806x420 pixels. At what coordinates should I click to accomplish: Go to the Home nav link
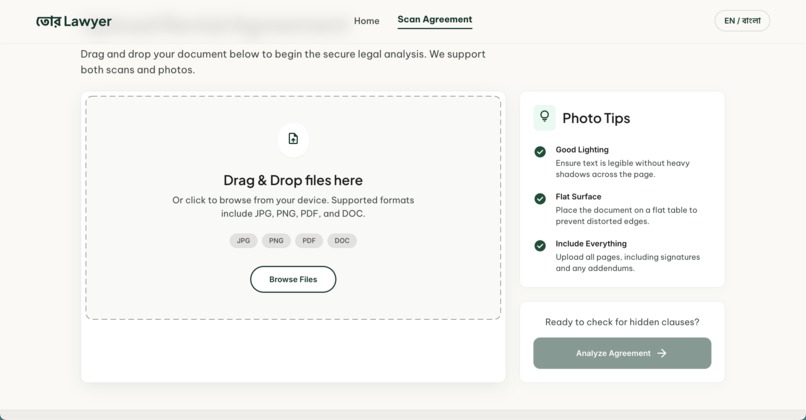(x=367, y=21)
